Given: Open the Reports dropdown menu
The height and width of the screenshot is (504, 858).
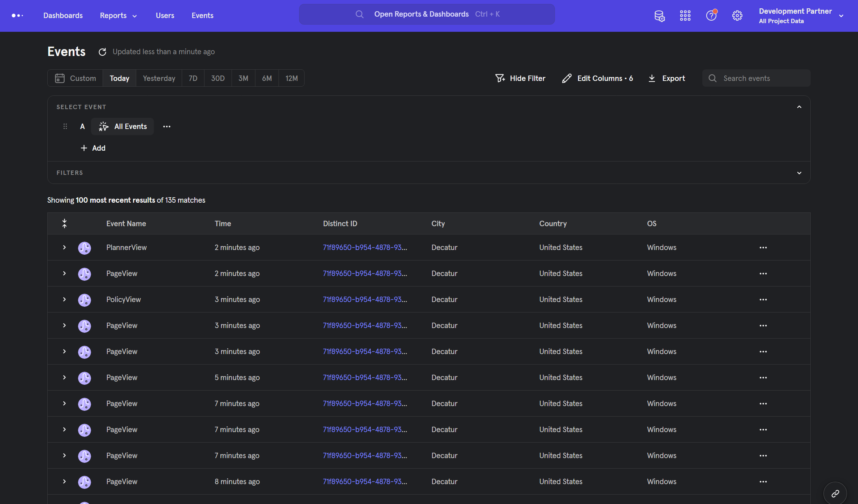Looking at the screenshot, I should tap(118, 16).
